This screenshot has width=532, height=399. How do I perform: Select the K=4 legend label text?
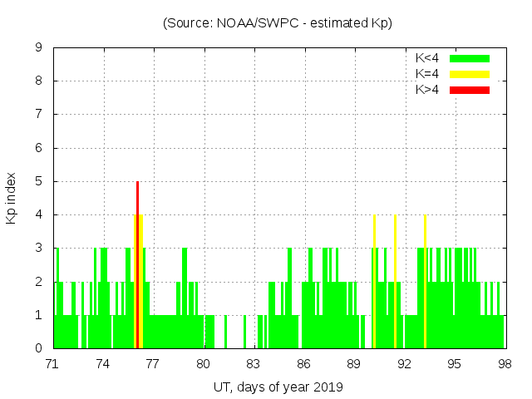tap(426, 74)
